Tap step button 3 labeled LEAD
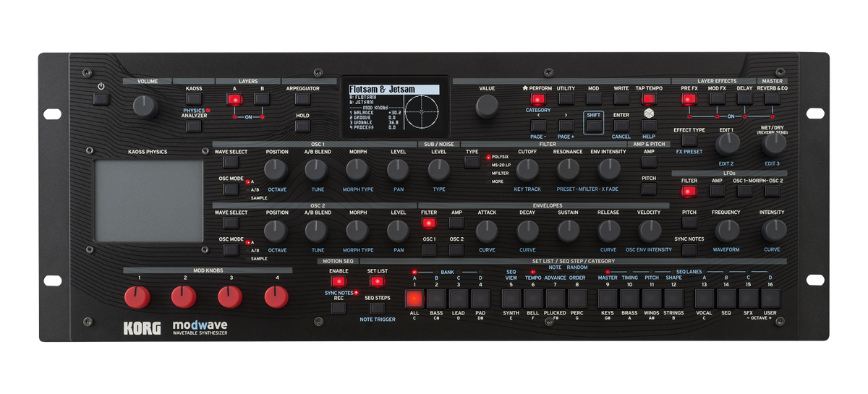Image resolution: width=868 pixels, height=394 pixels. click(x=459, y=299)
